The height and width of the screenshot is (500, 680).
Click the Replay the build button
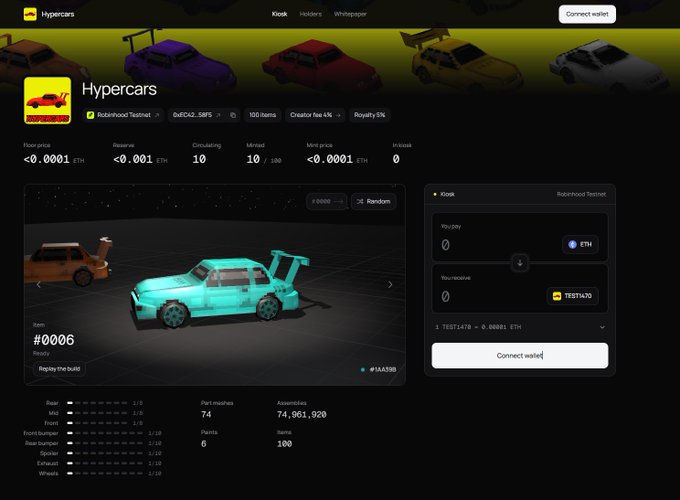click(59, 369)
